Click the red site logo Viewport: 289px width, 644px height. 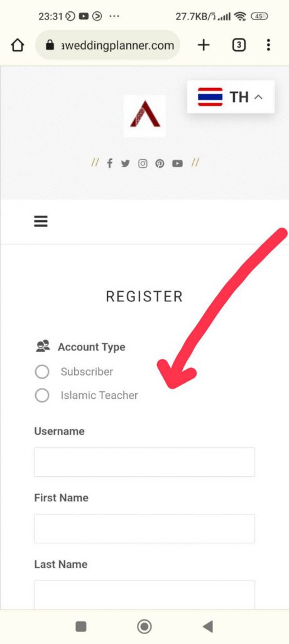point(144,116)
